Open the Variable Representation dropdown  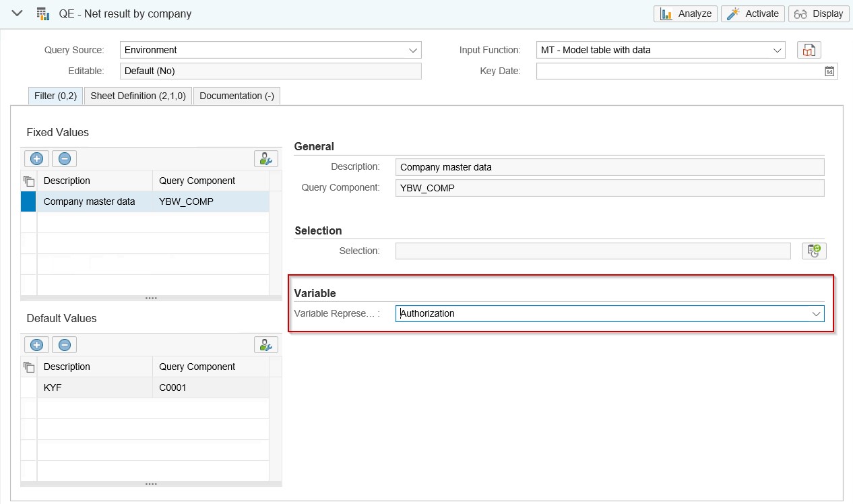pyautogui.click(x=816, y=313)
